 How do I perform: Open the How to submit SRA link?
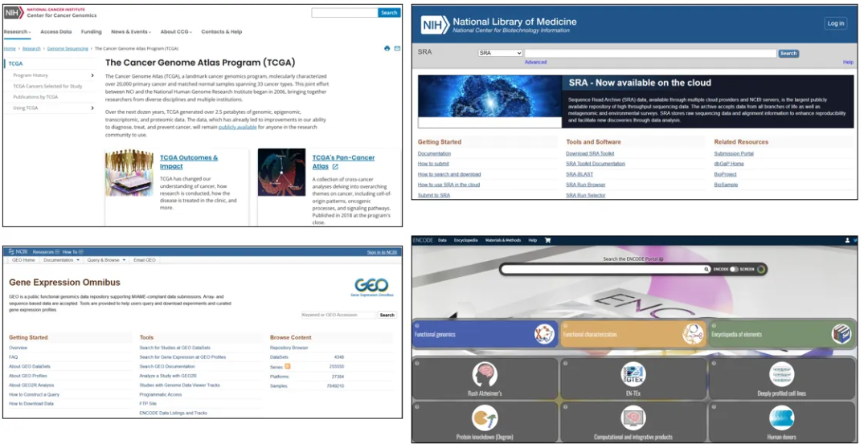click(433, 164)
